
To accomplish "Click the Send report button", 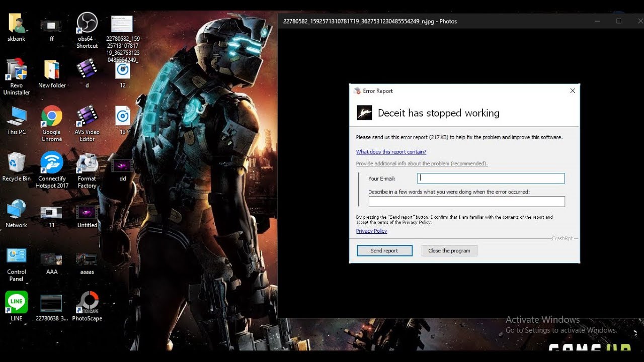I will point(384,250).
